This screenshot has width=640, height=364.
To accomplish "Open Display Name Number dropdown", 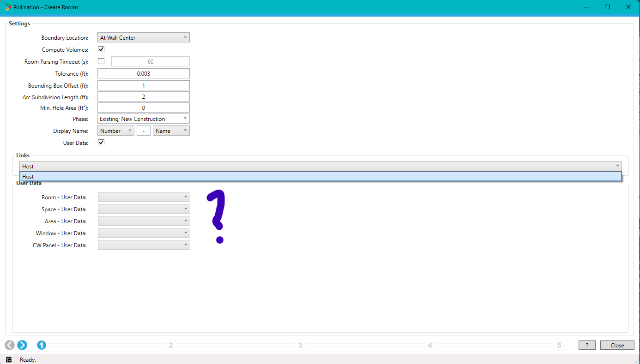I will point(116,131).
